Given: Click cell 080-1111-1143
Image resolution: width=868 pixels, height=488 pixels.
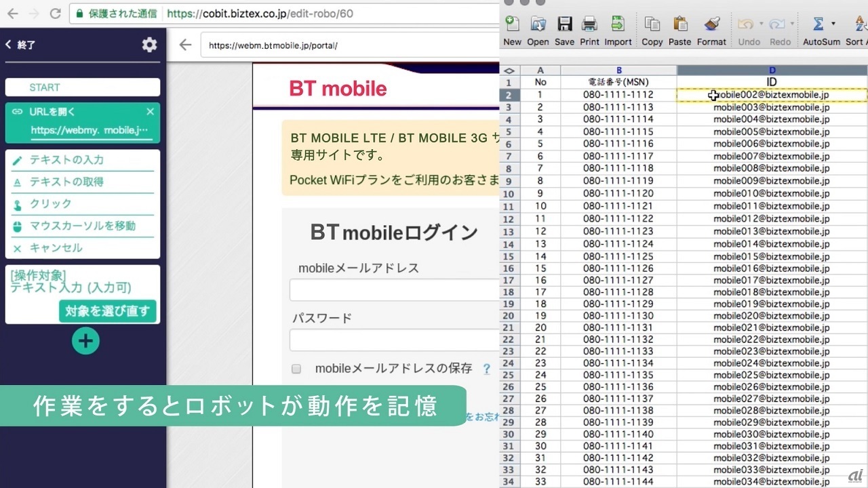Looking at the screenshot, I should tap(618, 470).
